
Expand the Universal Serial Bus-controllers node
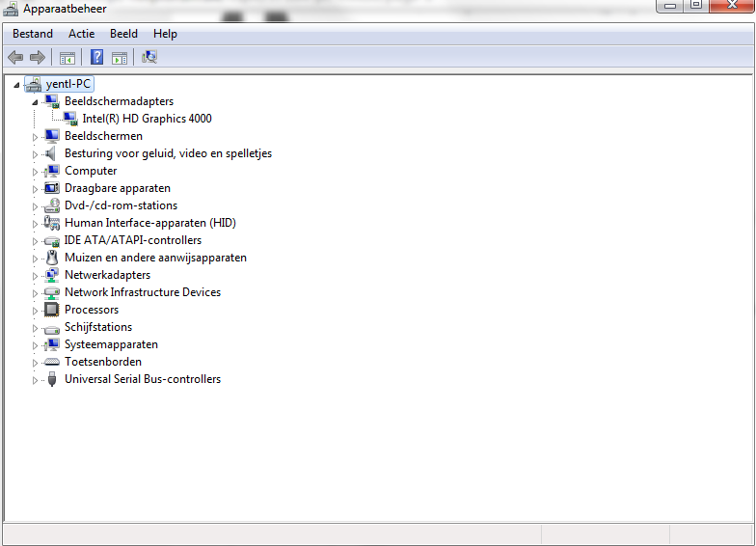[x=35, y=380]
